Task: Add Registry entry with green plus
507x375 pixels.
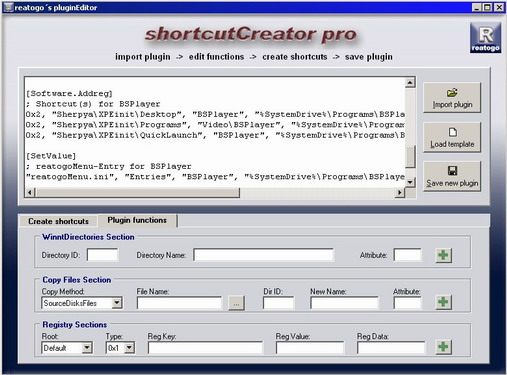Action: coord(443,347)
